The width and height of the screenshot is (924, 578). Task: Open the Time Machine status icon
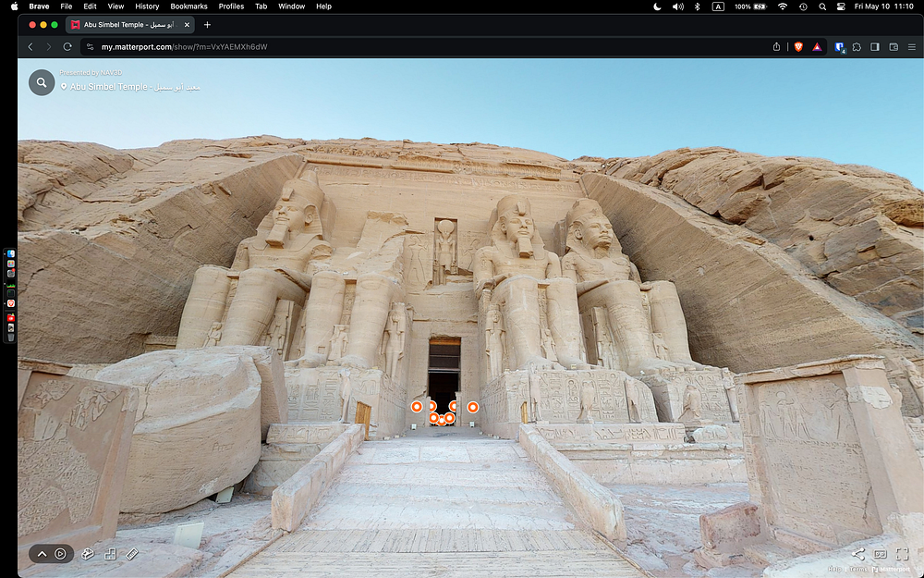pos(803,6)
